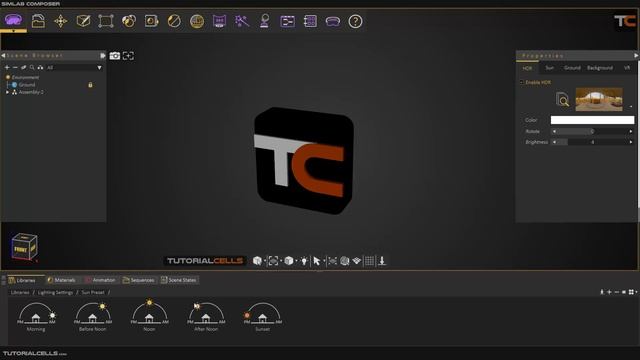Click the hierarchy icon in Scene Browser toolbar

point(40,67)
